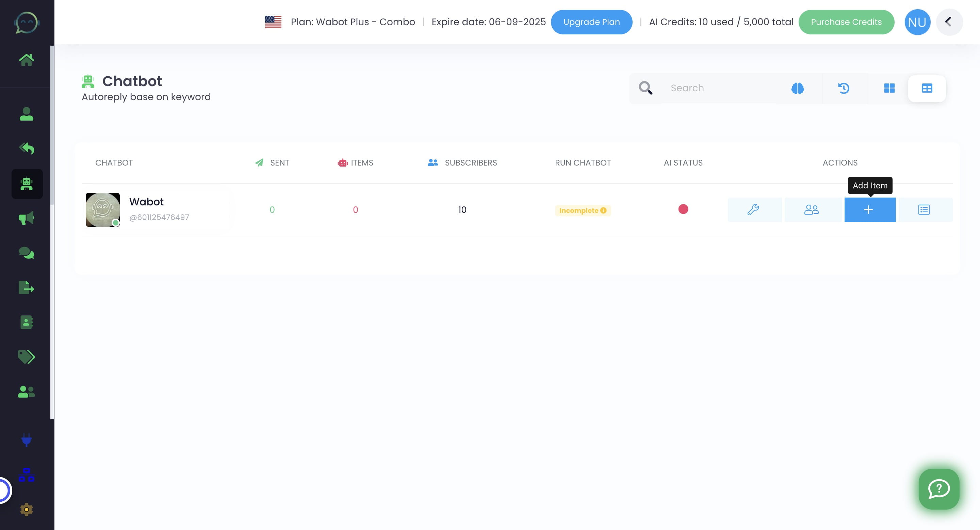
Task: Click the Add Item plus button
Action: click(869, 210)
